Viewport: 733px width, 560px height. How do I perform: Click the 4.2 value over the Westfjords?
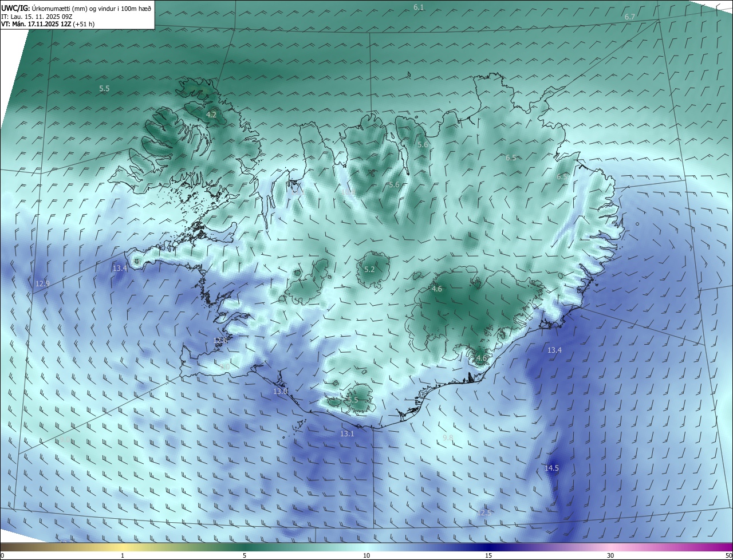(211, 115)
